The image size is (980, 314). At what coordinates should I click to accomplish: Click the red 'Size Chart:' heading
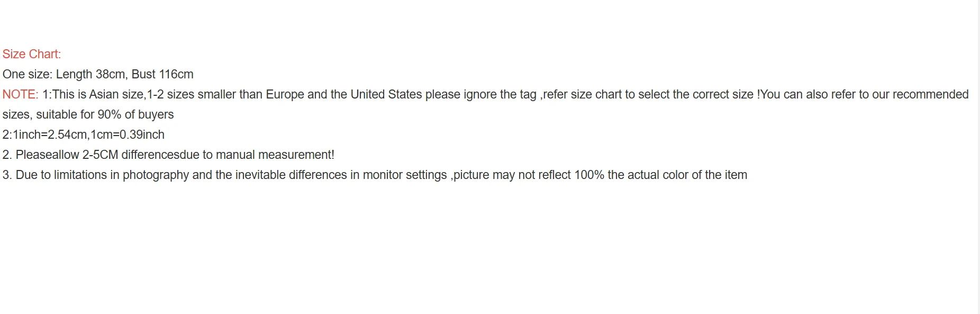[32, 54]
